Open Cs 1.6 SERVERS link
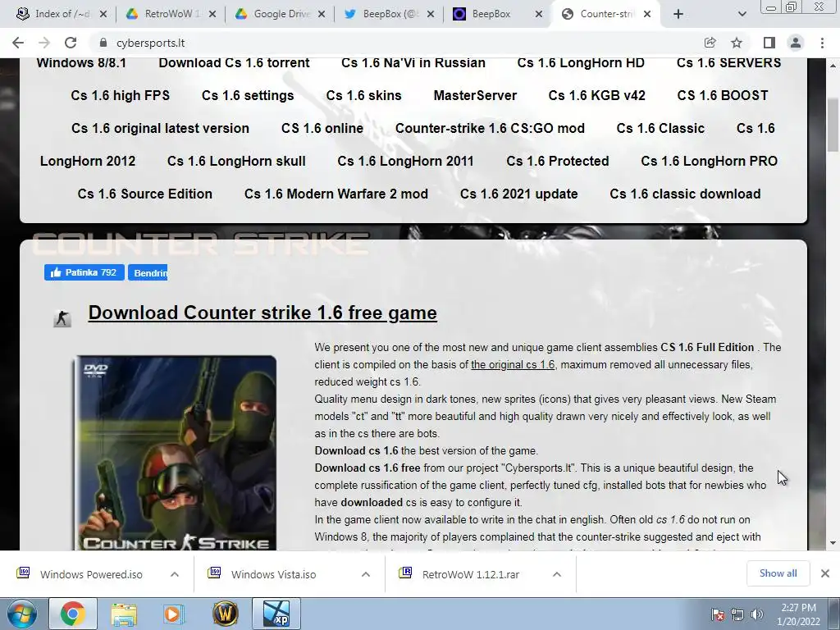This screenshot has height=630, width=840. pyautogui.click(x=728, y=62)
